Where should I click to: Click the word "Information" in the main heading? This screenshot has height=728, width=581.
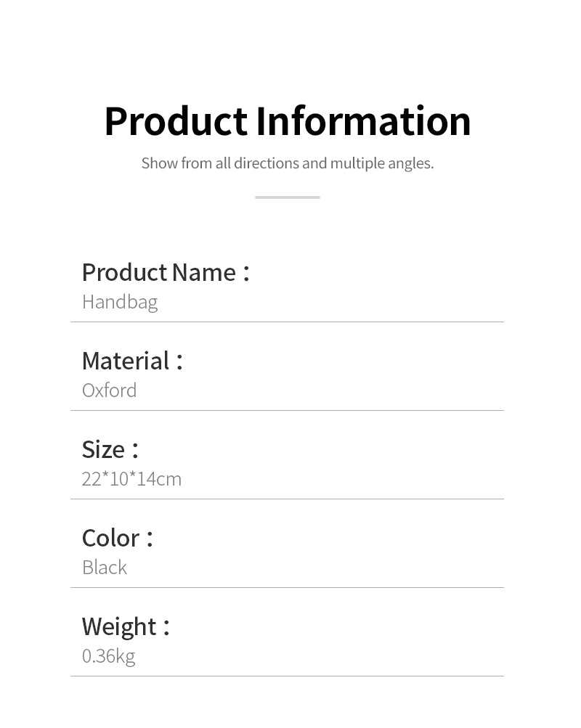click(x=363, y=121)
